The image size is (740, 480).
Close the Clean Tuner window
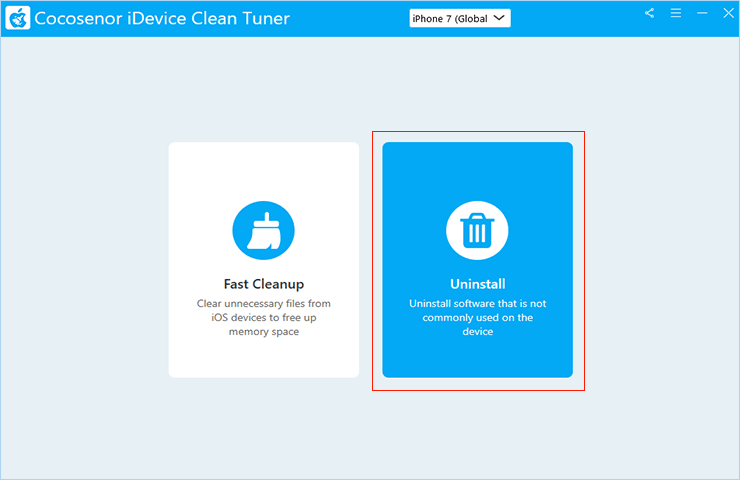tap(728, 13)
